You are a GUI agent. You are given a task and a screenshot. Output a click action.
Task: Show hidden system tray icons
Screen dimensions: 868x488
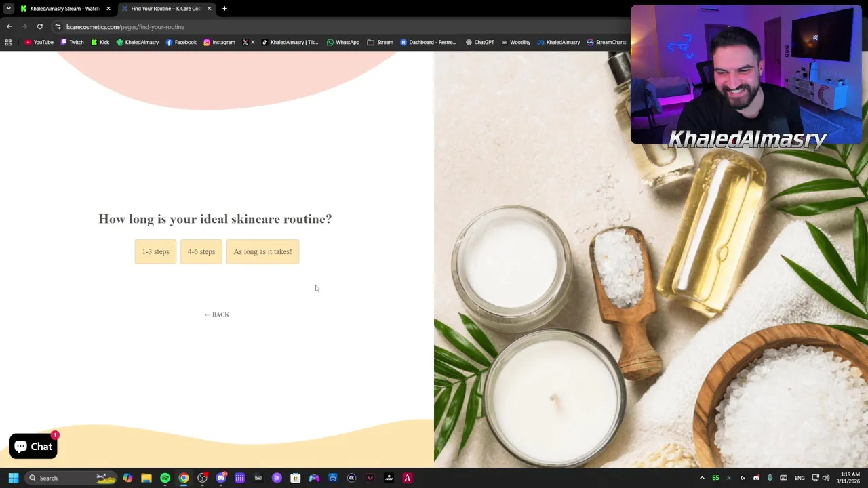point(702,478)
